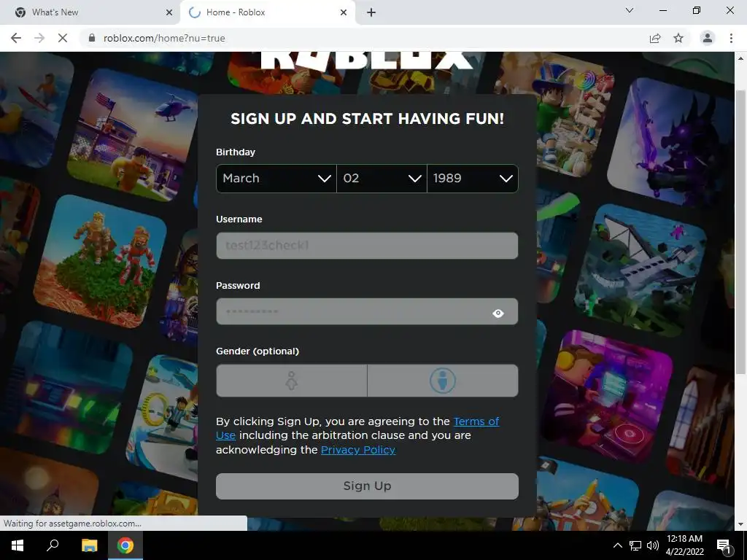This screenshot has width=747, height=560.
Task: Open File Explorer from taskbar
Action: 89,545
